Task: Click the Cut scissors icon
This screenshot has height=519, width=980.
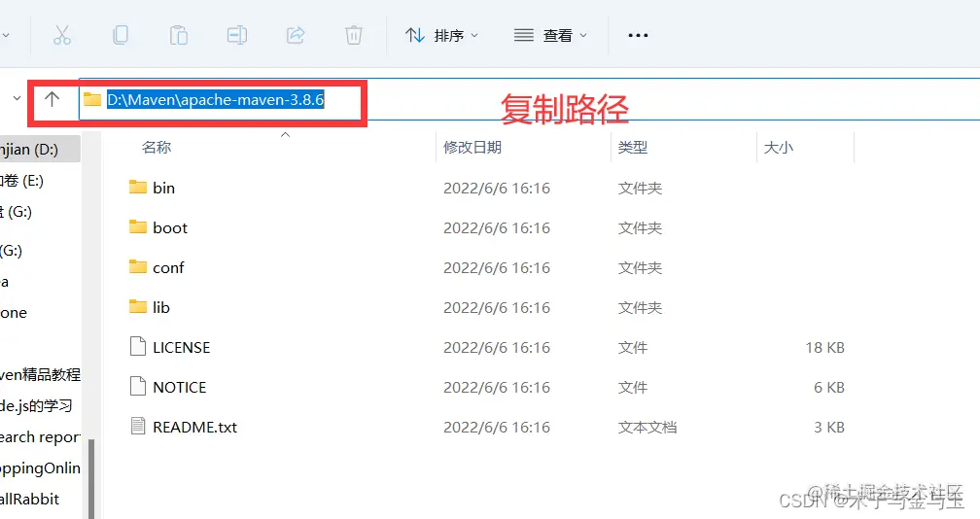Action: click(62, 35)
